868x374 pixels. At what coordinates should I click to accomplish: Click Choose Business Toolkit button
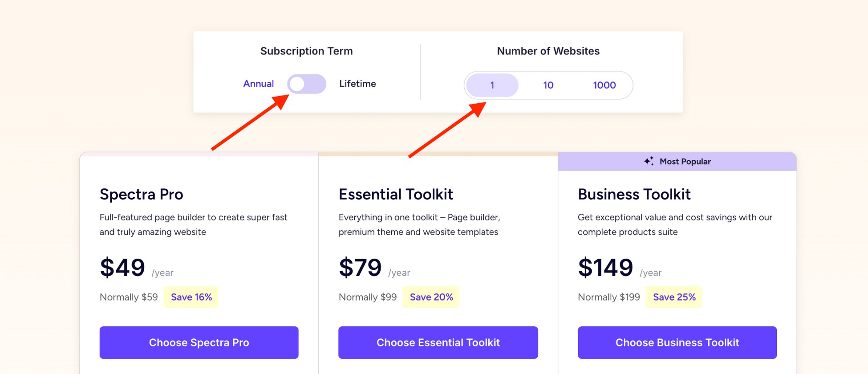677,342
